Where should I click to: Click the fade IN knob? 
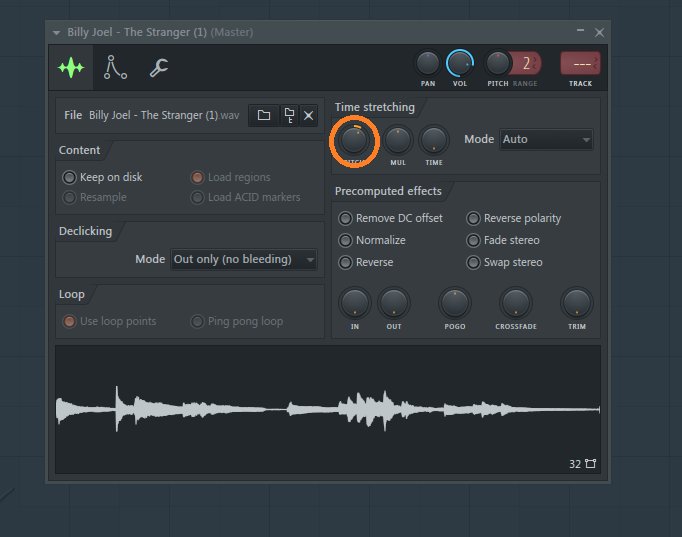(354, 303)
